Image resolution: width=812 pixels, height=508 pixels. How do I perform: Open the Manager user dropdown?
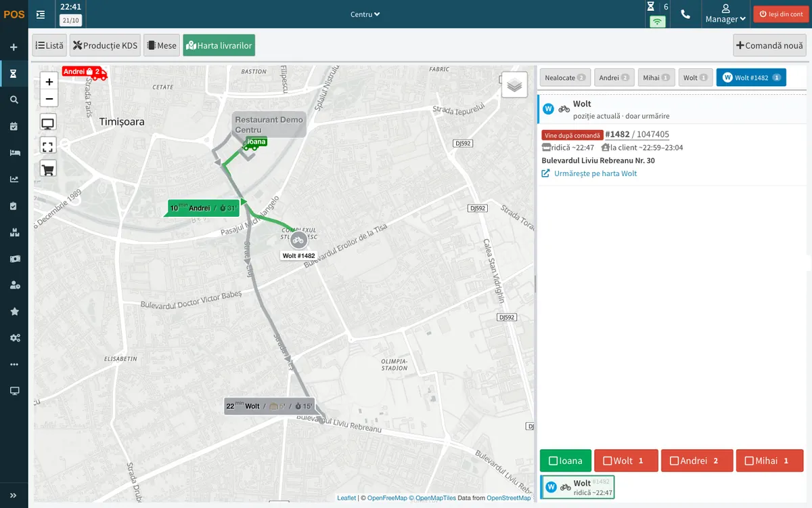pos(725,14)
